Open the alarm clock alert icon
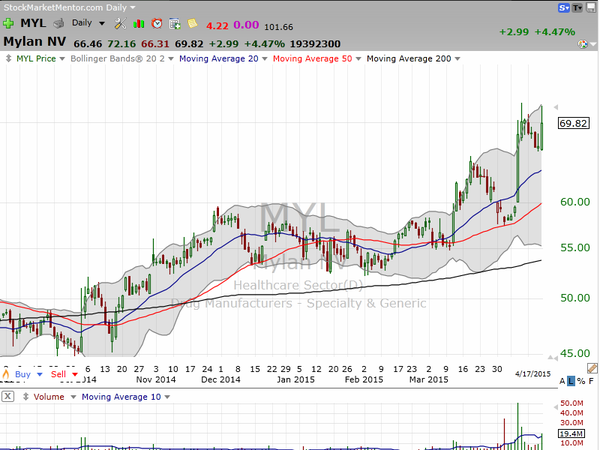The height and width of the screenshot is (450, 600). point(157,24)
